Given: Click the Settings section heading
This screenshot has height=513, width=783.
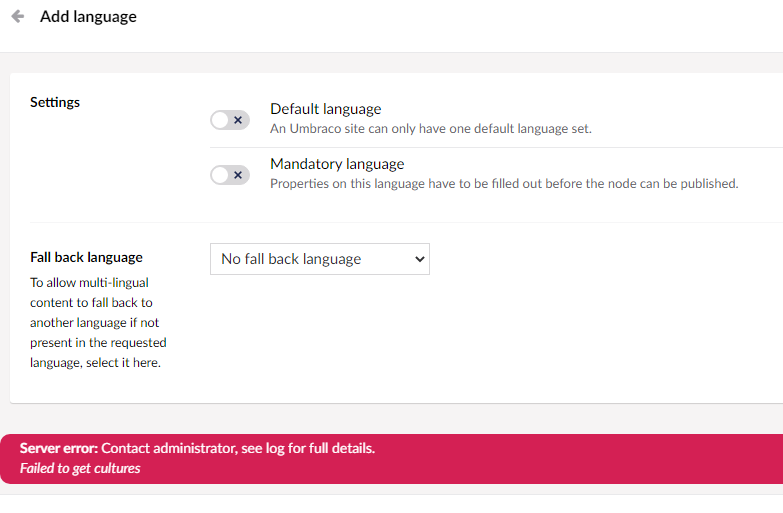Looking at the screenshot, I should tap(55, 102).
